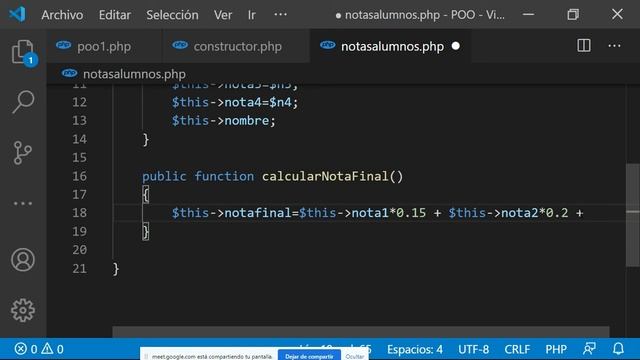Restore down the VS Code window

[x=573, y=15]
